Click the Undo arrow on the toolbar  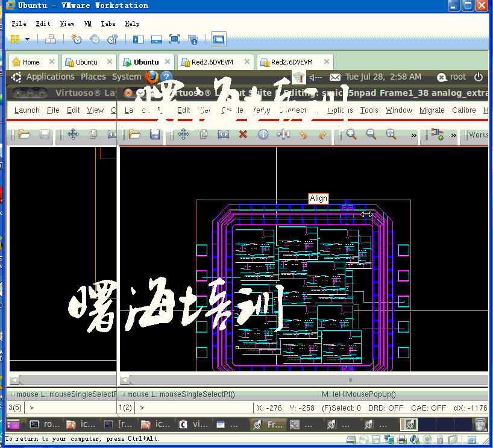[x=304, y=134]
